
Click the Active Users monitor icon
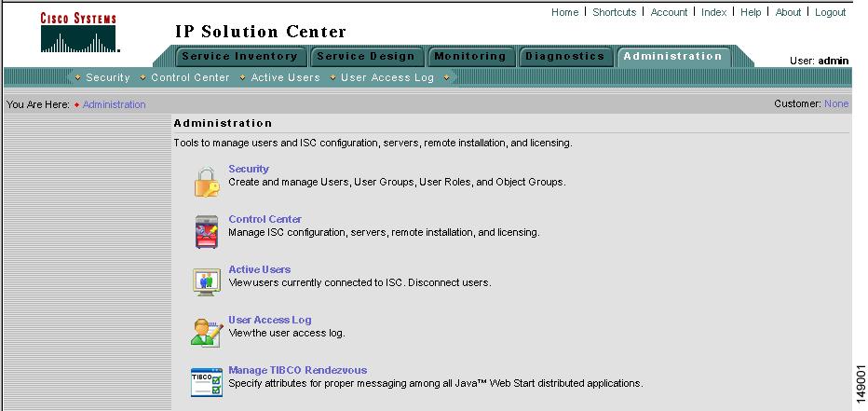coord(207,282)
